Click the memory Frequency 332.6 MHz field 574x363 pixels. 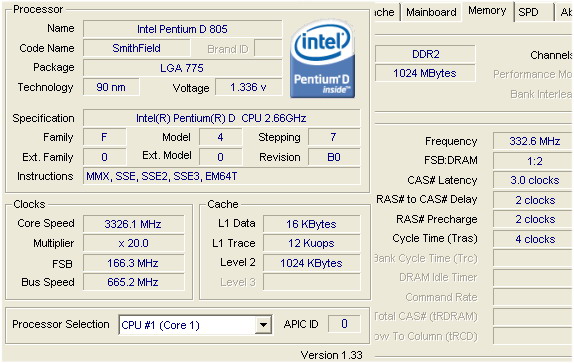533,141
